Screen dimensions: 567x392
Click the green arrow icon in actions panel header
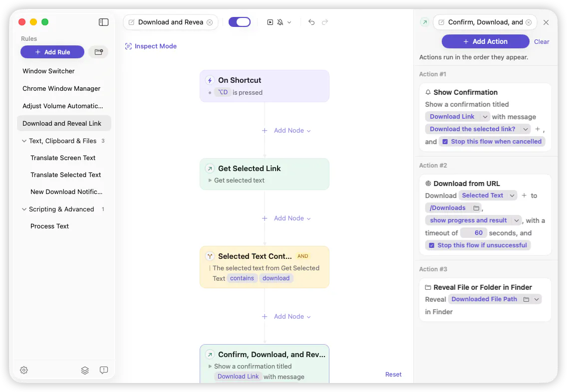pyautogui.click(x=425, y=22)
